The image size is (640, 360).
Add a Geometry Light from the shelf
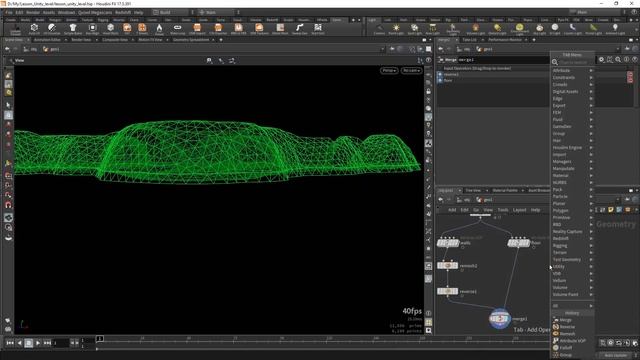coord(453,29)
